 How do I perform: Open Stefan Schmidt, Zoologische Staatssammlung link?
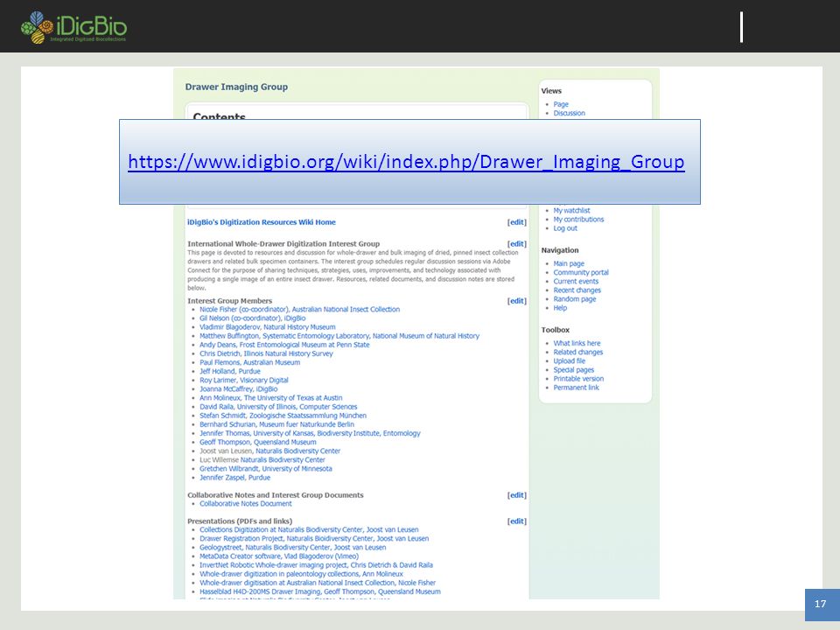[x=283, y=416]
